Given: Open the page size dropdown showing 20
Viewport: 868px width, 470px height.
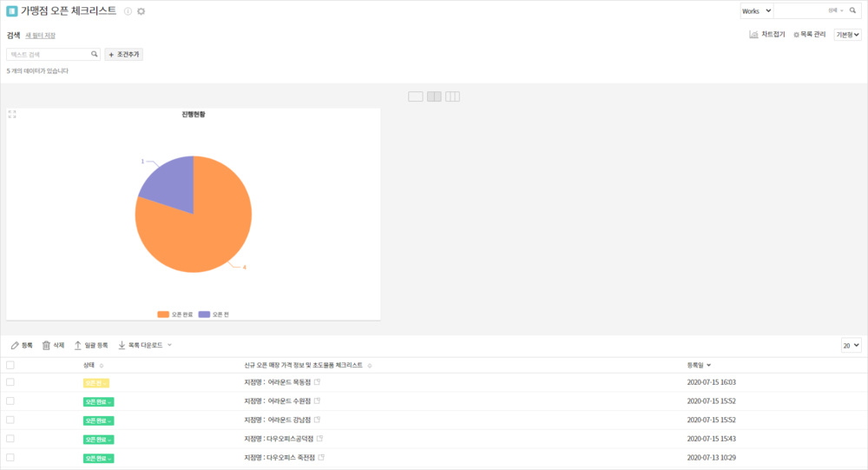Looking at the screenshot, I should (x=851, y=345).
